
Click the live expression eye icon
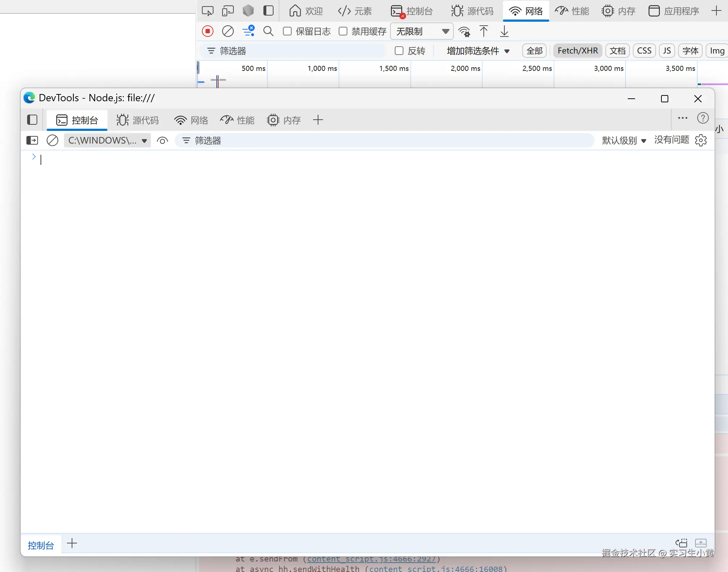162,141
